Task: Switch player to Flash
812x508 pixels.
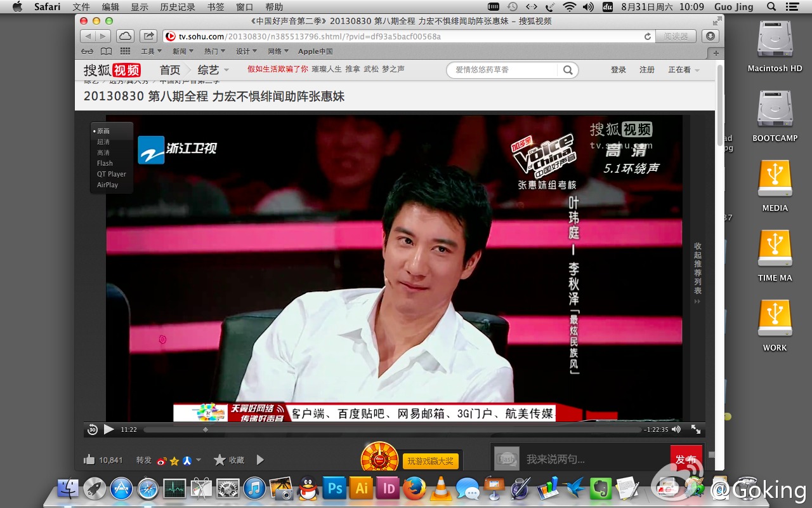Action: click(x=105, y=163)
